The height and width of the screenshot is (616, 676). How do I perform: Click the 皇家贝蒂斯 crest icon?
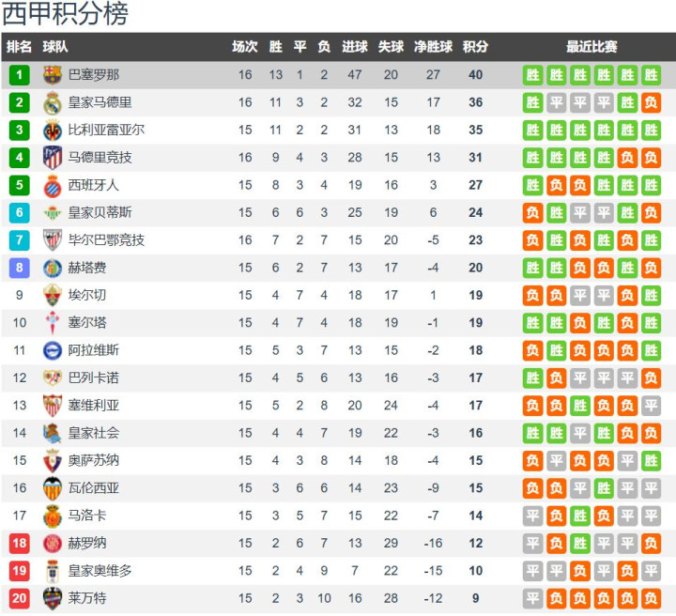53,212
